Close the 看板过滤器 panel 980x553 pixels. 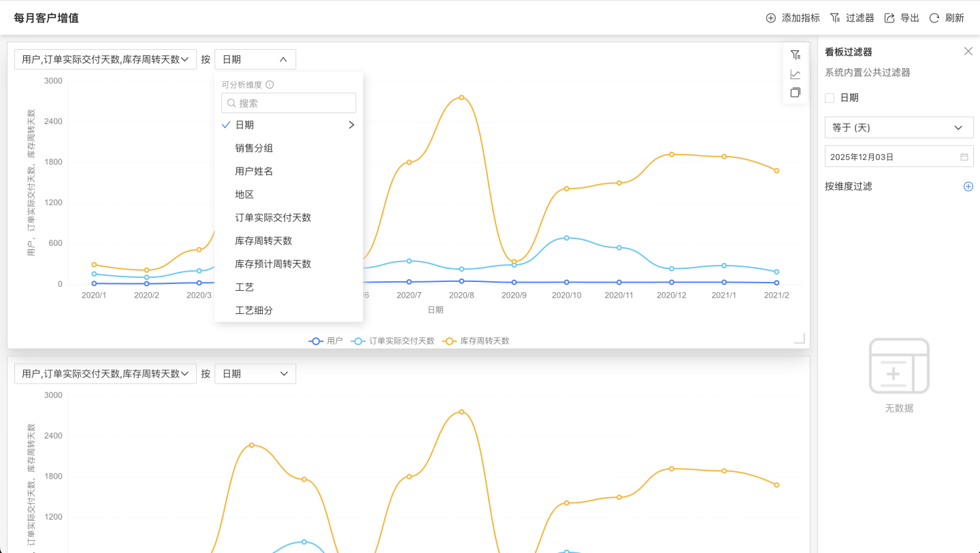pos(968,52)
